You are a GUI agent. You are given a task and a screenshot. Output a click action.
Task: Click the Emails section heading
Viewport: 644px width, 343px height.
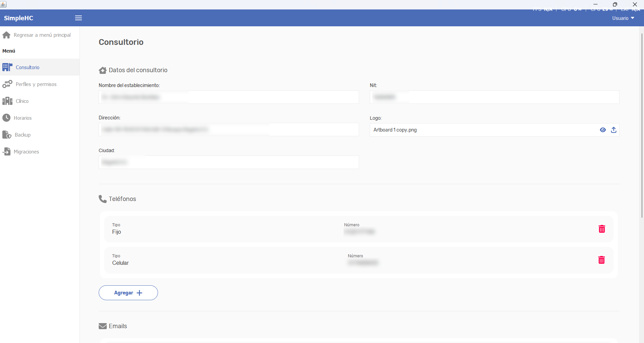118,326
